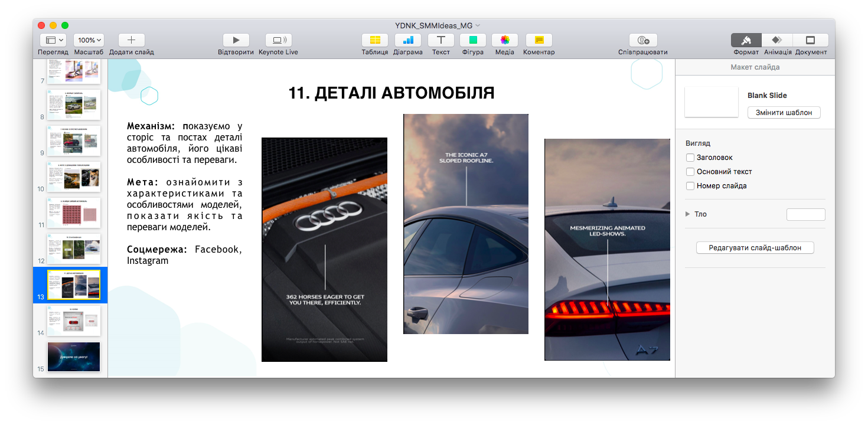Switch to the Формат inspector tab
Viewport: 868px width, 425px height.
pos(746,40)
